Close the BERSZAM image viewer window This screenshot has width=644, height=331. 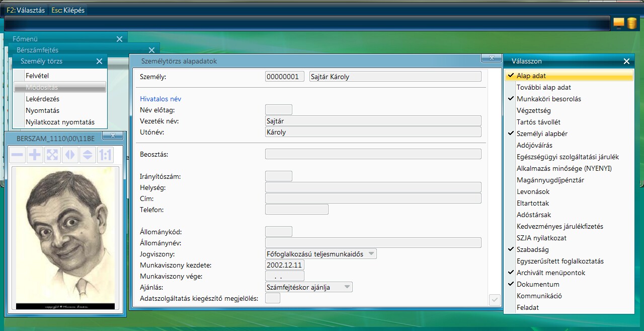coord(113,136)
